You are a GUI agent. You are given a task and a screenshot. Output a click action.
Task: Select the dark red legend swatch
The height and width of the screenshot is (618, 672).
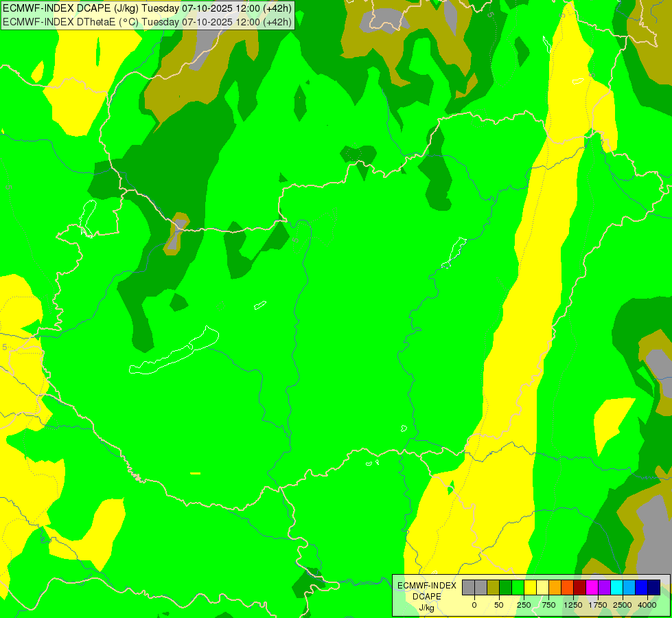[x=580, y=587]
